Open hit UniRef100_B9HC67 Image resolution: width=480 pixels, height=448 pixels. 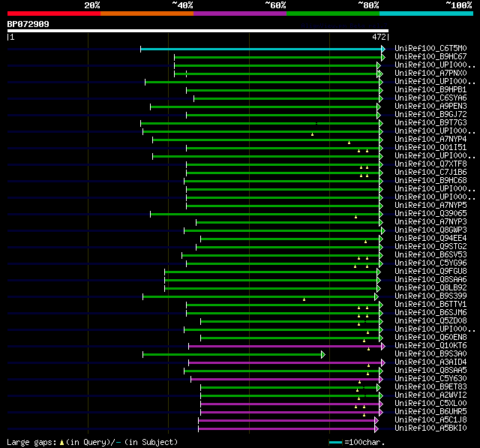[430, 56]
